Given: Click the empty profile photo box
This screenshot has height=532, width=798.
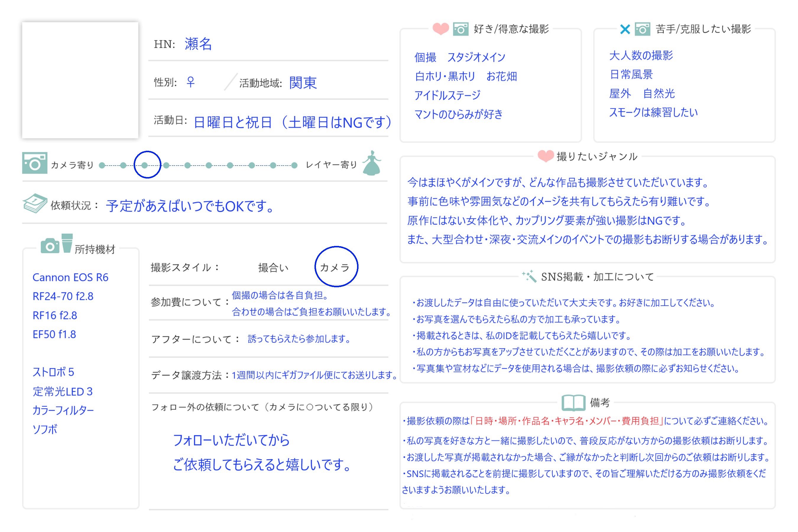Looking at the screenshot, I should 80,80.
